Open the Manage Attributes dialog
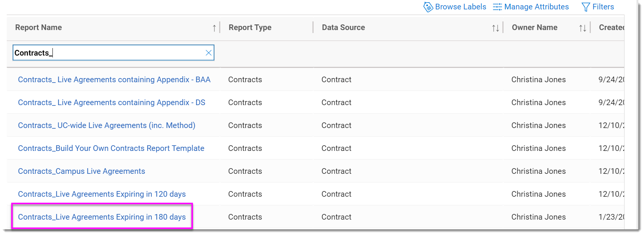 [536, 6]
